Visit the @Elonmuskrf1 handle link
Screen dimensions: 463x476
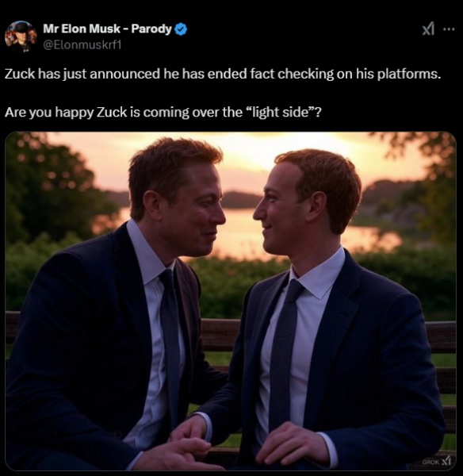82,45
